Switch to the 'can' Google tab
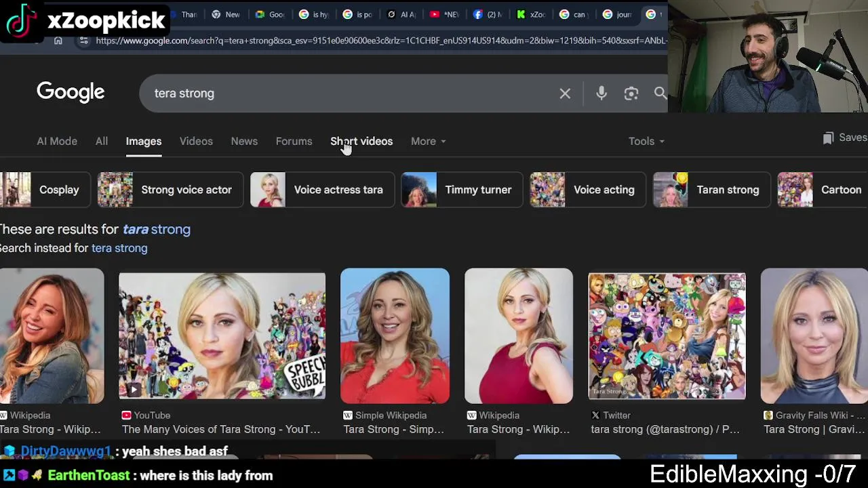 [x=574, y=14]
